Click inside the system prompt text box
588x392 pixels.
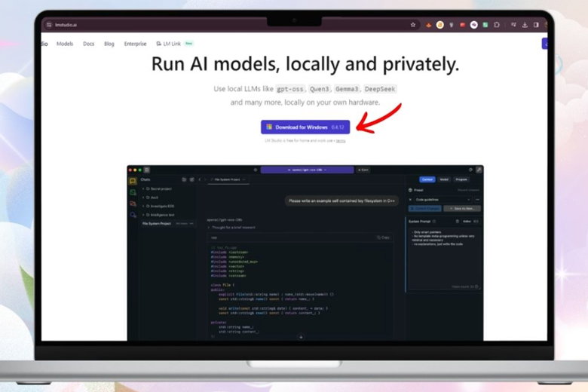pos(444,259)
